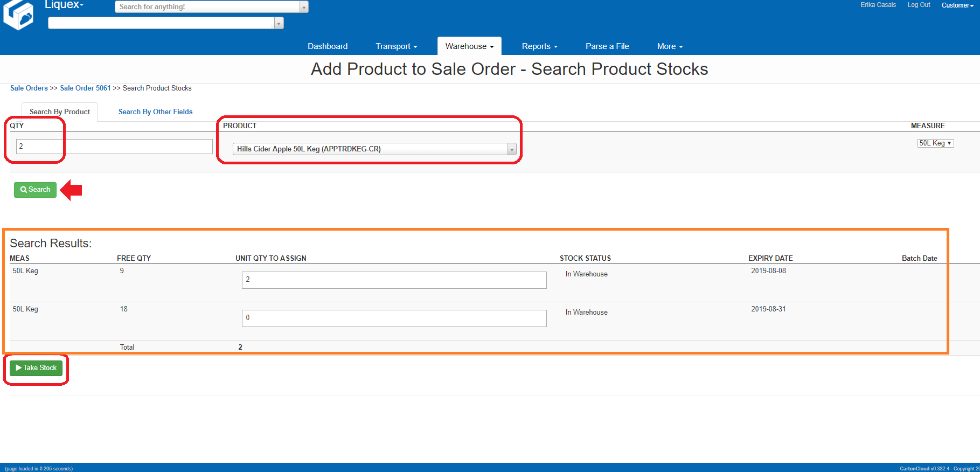
Task: Focus unit qty field for 2019-08-31 stock
Action: click(394, 318)
